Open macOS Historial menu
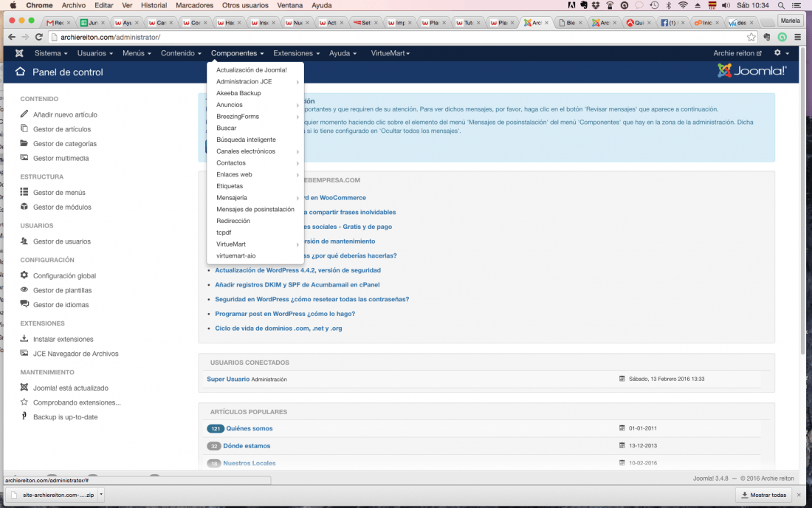Screen dimensions: 812x508 (x=154, y=5)
